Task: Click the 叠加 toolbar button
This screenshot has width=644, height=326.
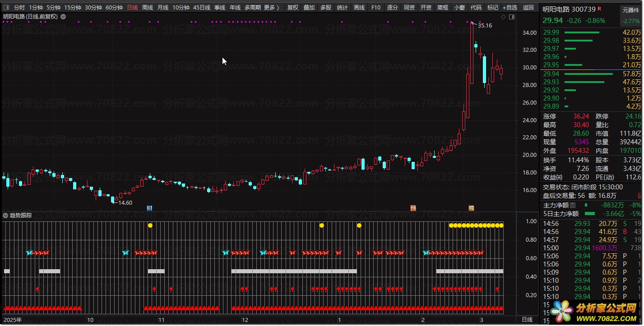Action: (x=309, y=8)
